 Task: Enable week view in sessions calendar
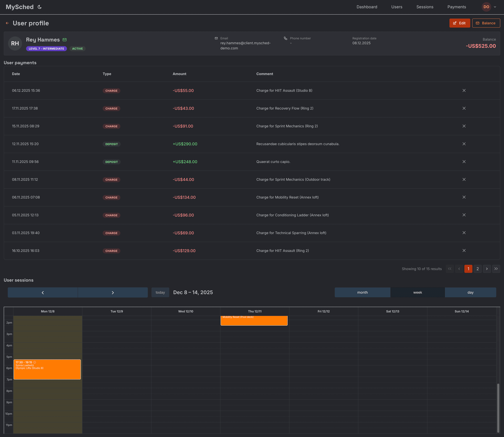[x=418, y=292]
